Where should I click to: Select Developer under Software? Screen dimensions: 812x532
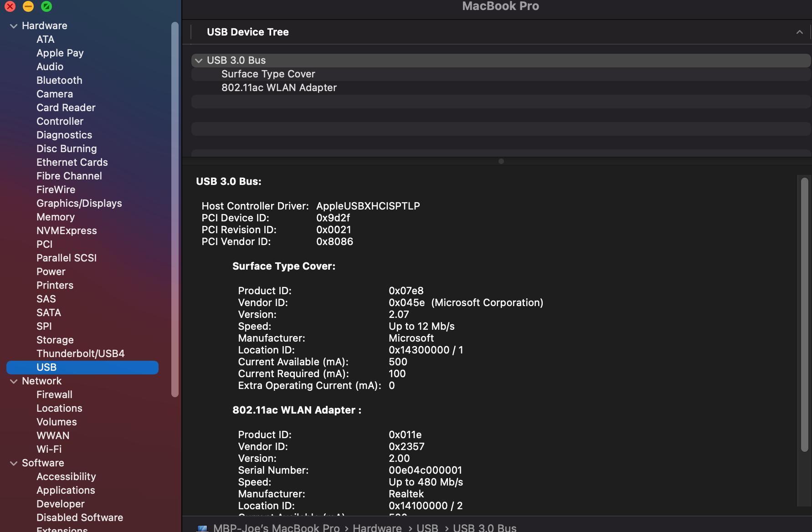61,504
